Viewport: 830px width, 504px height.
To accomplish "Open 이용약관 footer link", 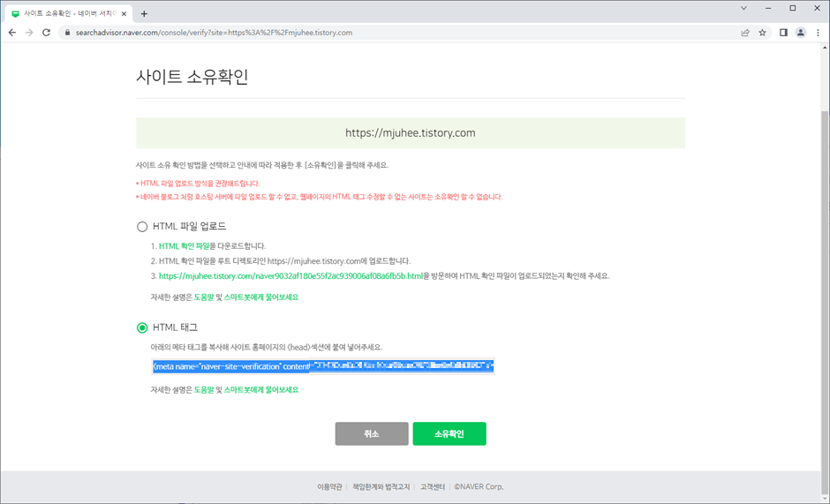I will pyautogui.click(x=329, y=486).
